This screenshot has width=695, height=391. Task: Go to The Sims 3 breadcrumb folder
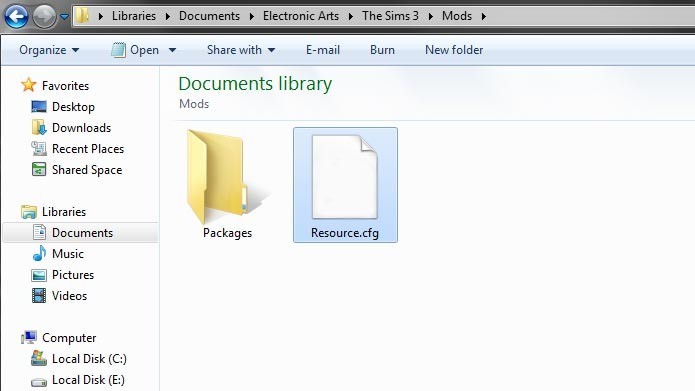[x=390, y=16]
